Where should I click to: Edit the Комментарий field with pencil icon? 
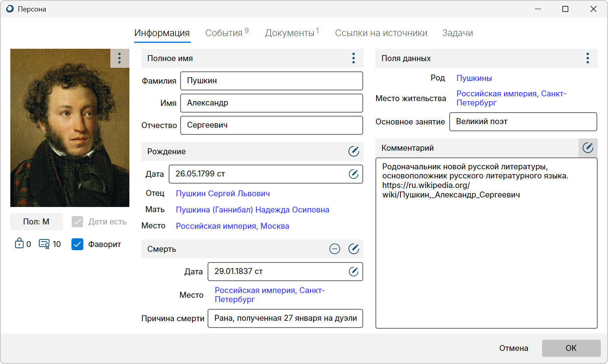tap(588, 148)
